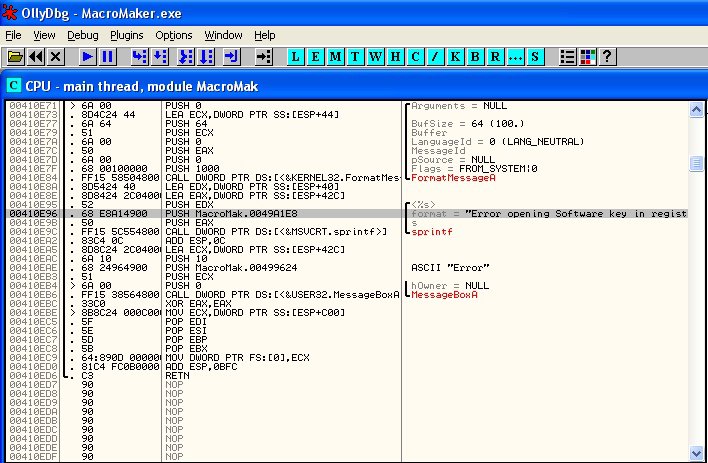Click Go to address icon
The width and height of the screenshot is (708, 463).
click(x=263, y=57)
